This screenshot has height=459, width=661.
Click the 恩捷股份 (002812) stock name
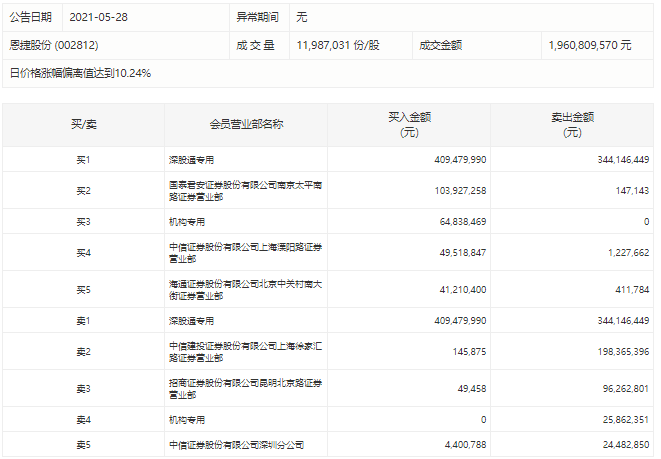54,45
